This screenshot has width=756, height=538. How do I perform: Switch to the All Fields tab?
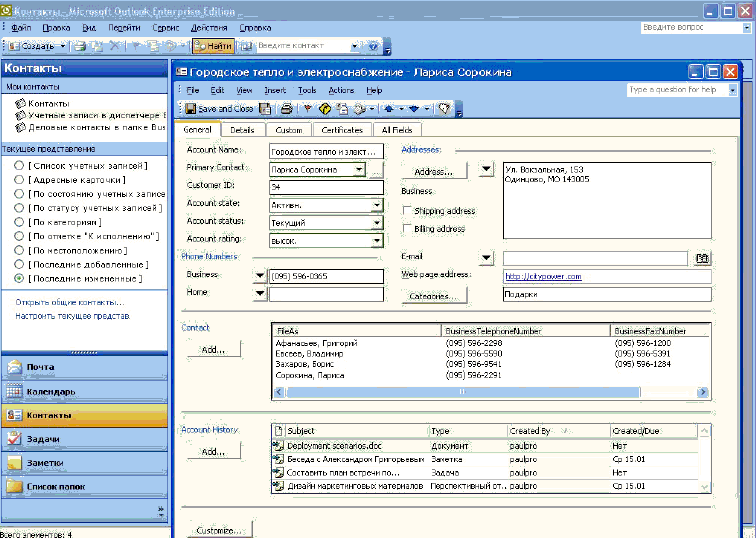pos(397,130)
